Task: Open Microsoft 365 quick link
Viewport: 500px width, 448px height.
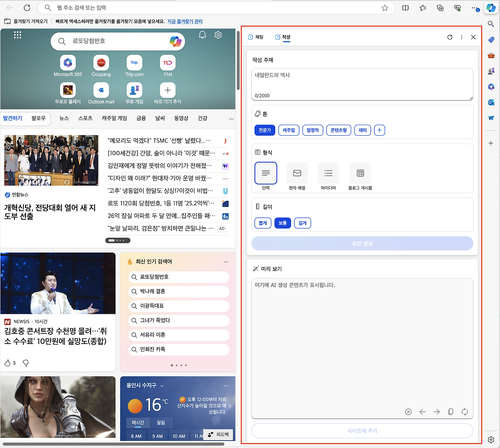Action: pos(68,66)
